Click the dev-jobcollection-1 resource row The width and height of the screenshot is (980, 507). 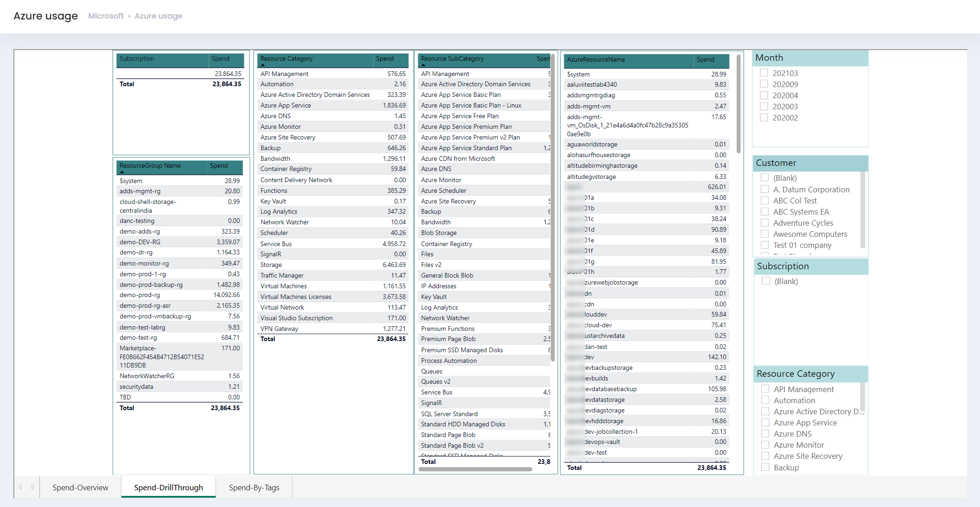(x=646, y=431)
